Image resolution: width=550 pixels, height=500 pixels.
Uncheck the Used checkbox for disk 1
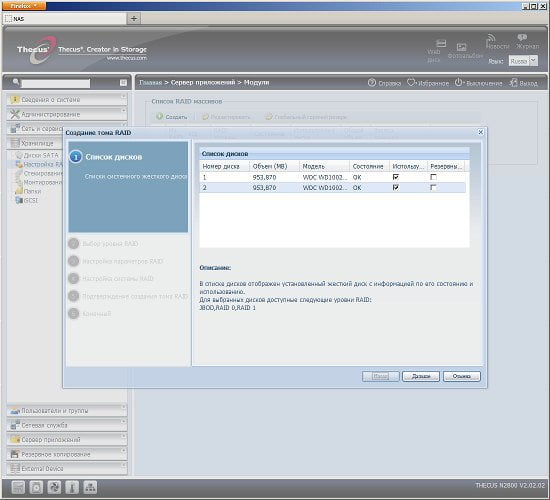point(396,177)
